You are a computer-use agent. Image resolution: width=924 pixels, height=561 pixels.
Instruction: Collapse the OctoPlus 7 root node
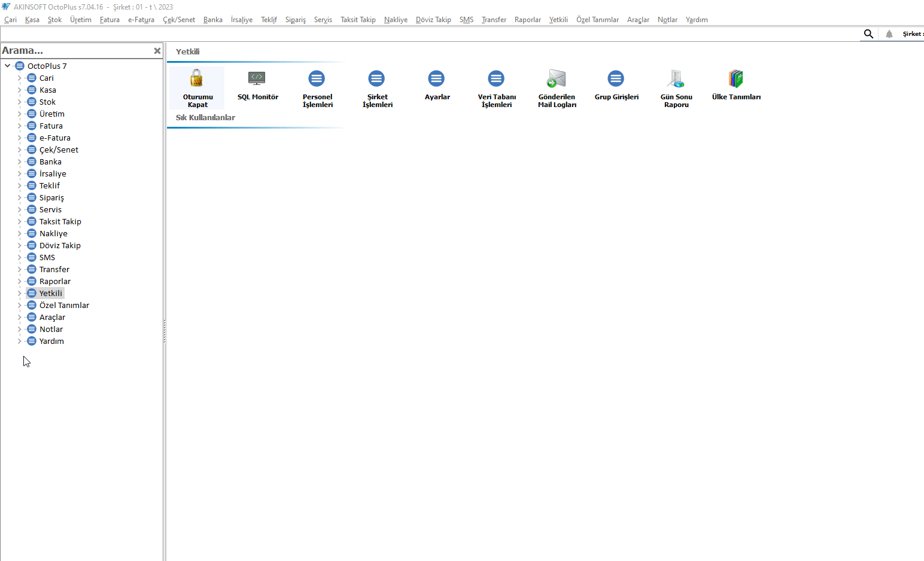(7, 66)
